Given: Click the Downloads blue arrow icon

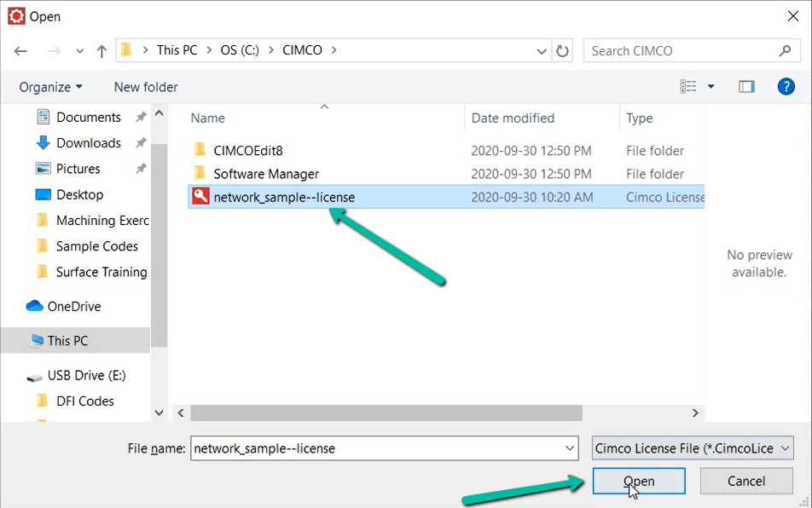Looking at the screenshot, I should pos(43,143).
